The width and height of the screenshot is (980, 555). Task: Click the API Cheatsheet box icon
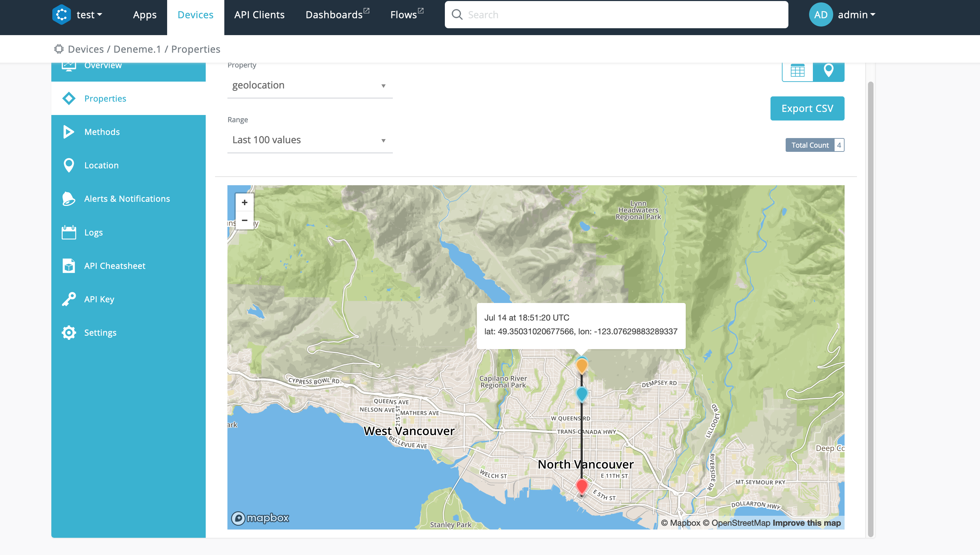(x=69, y=266)
